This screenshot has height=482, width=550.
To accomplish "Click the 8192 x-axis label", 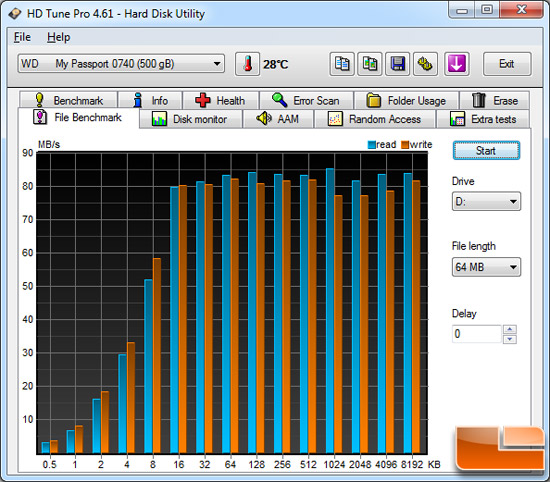I will pyautogui.click(x=412, y=464).
